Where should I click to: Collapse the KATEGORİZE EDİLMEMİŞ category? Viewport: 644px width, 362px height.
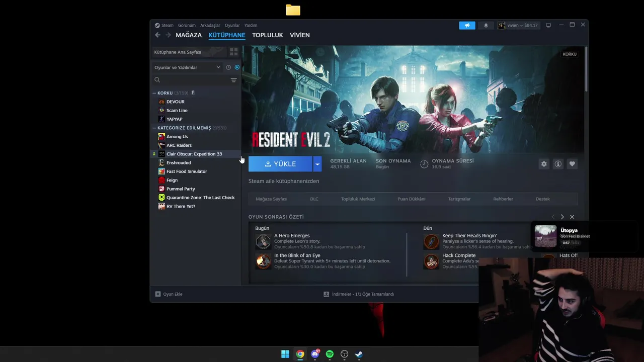154,128
